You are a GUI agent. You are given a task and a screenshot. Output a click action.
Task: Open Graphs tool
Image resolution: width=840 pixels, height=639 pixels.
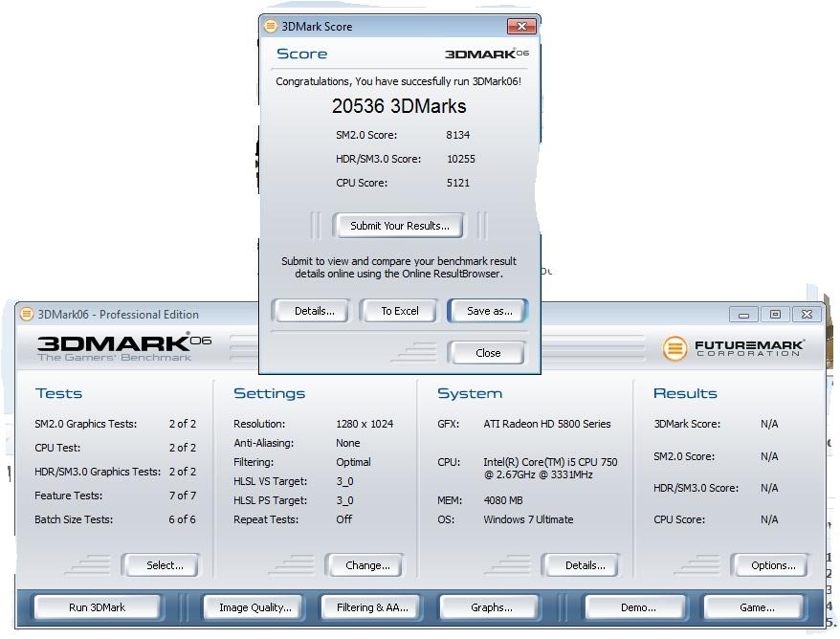[x=491, y=607]
